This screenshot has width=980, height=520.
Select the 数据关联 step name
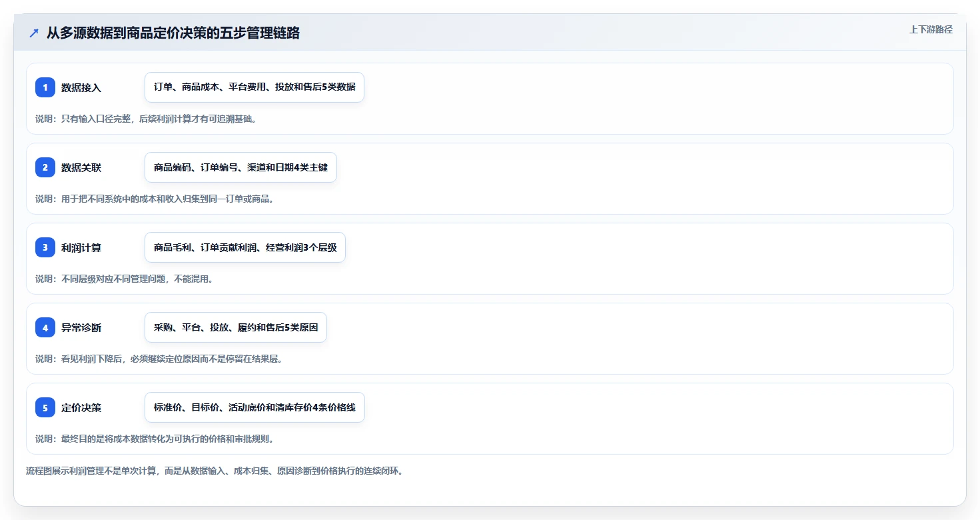coord(81,167)
